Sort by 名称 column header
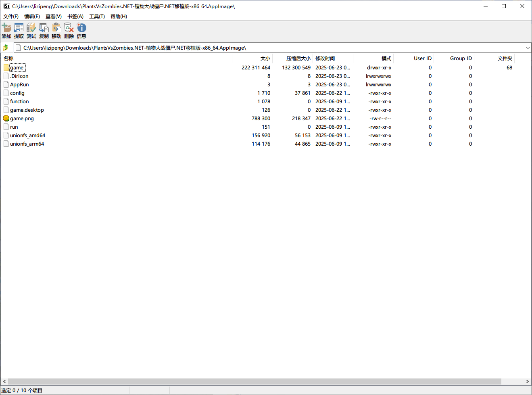 point(117,59)
